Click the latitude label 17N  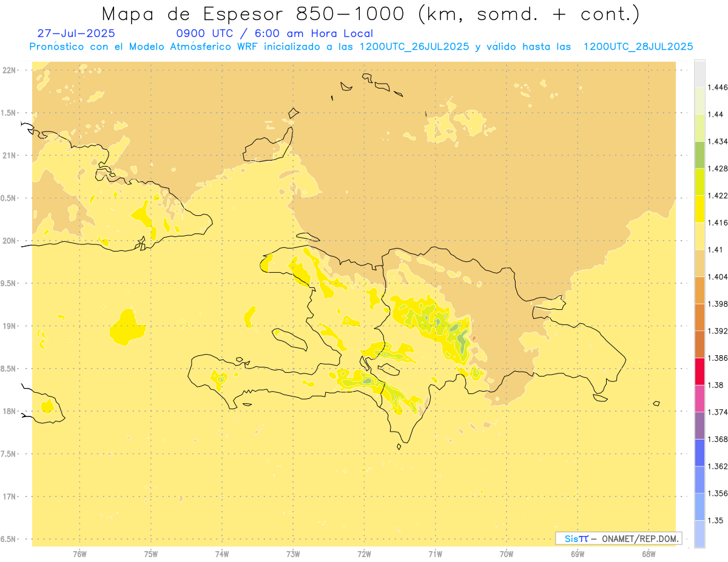9,497
